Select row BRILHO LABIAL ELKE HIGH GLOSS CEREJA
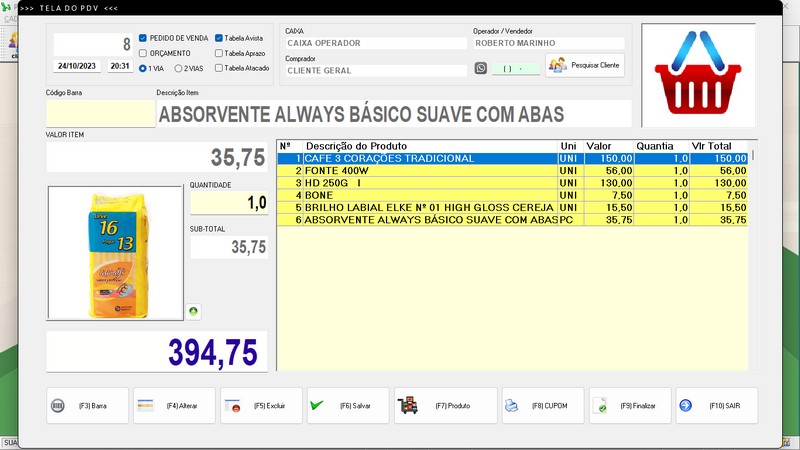 click(512, 208)
